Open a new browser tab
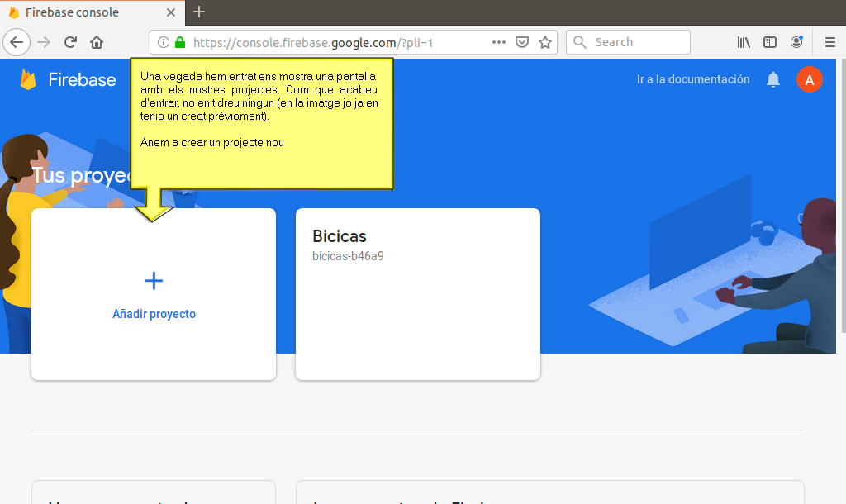This screenshot has height=504, width=846. (x=199, y=12)
